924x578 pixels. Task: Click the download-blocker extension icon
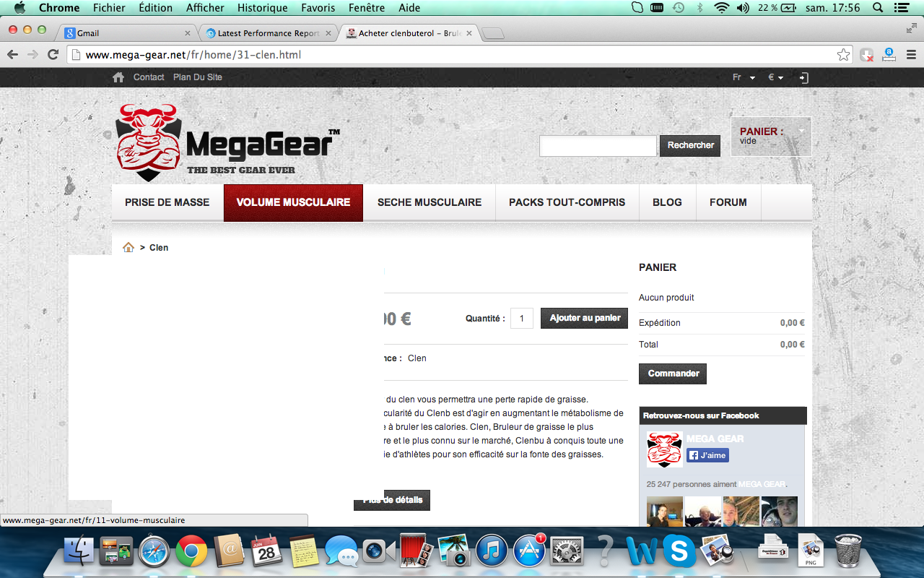[867, 55]
